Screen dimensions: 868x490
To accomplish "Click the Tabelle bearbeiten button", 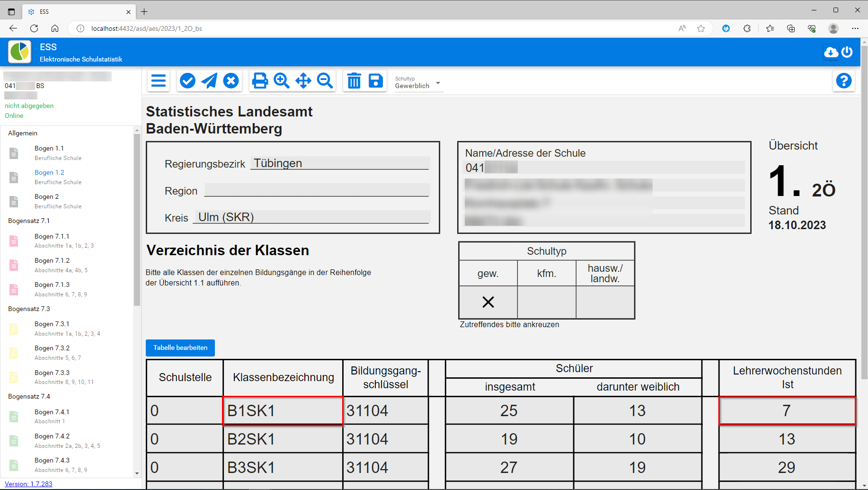I will 180,348.
